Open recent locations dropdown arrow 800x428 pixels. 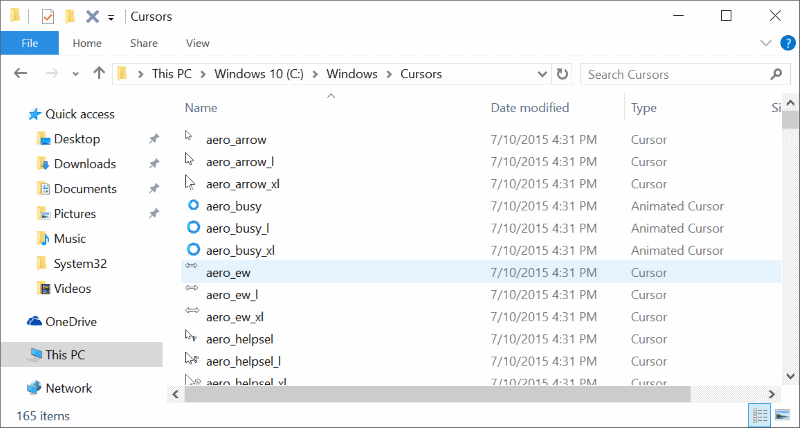tap(76, 74)
